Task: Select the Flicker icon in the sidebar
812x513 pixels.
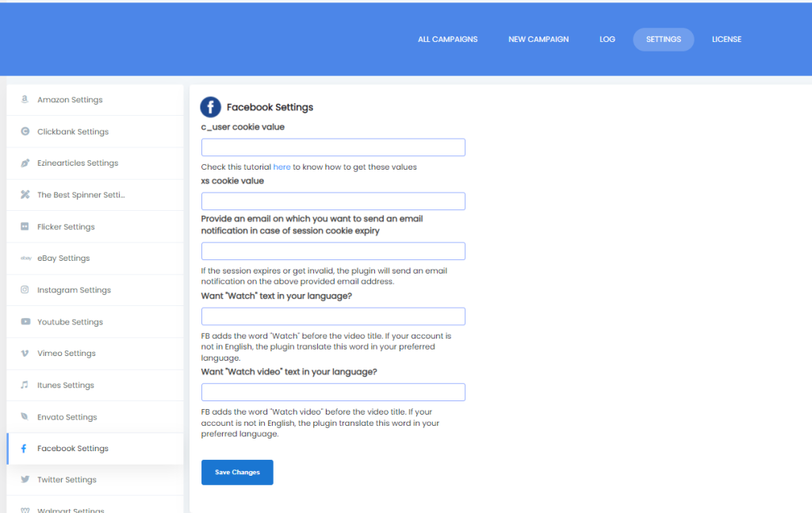Action: 25,226
